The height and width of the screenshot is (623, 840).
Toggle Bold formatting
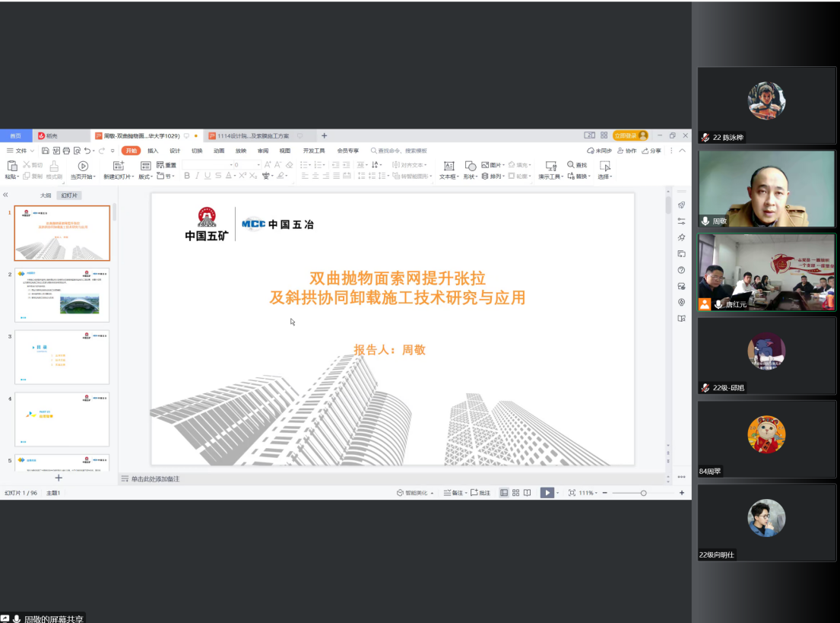coord(187,176)
